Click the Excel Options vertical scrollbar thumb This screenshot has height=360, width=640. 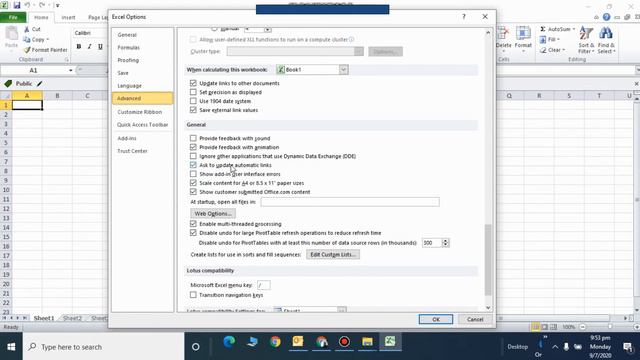coord(488,260)
